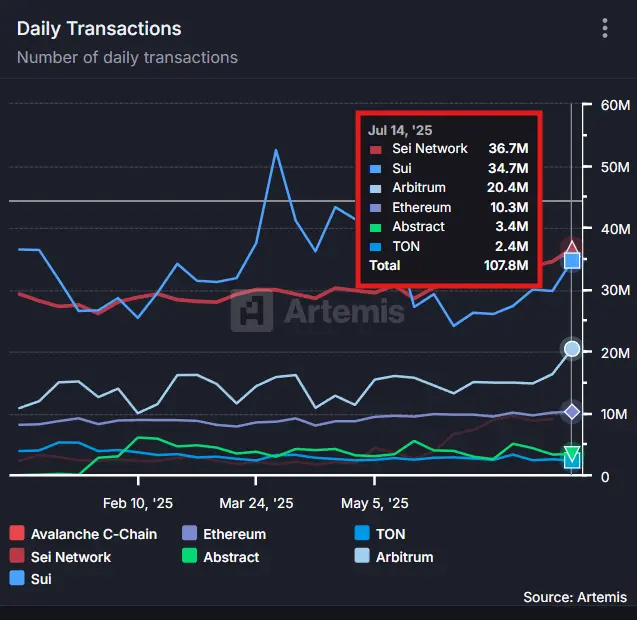This screenshot has width=637, height=620.
Task: Click the 60M y-axis label
Action: pyautogui.click(x=615, y=105)
